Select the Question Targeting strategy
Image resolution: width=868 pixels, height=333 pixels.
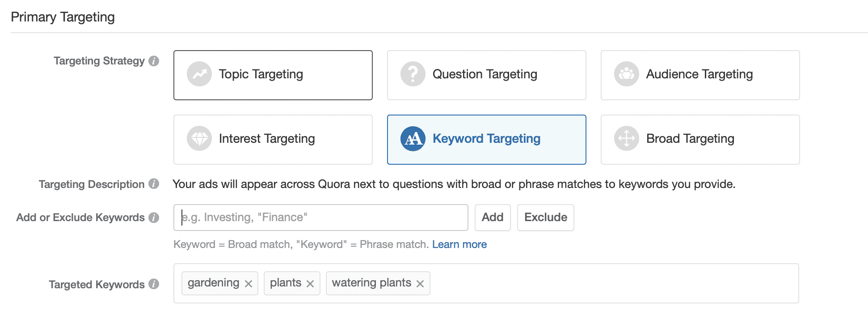point(487,75)
